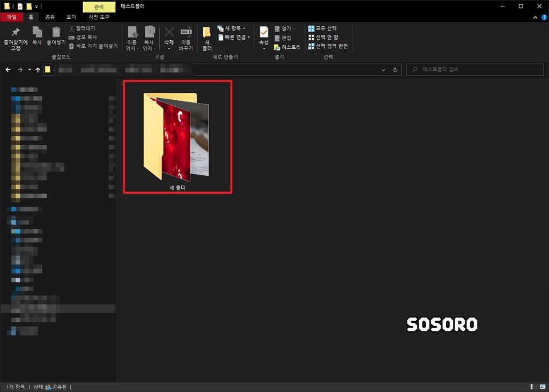
Task: Switch to large icons view in status bar
Action: click(543, 387)
